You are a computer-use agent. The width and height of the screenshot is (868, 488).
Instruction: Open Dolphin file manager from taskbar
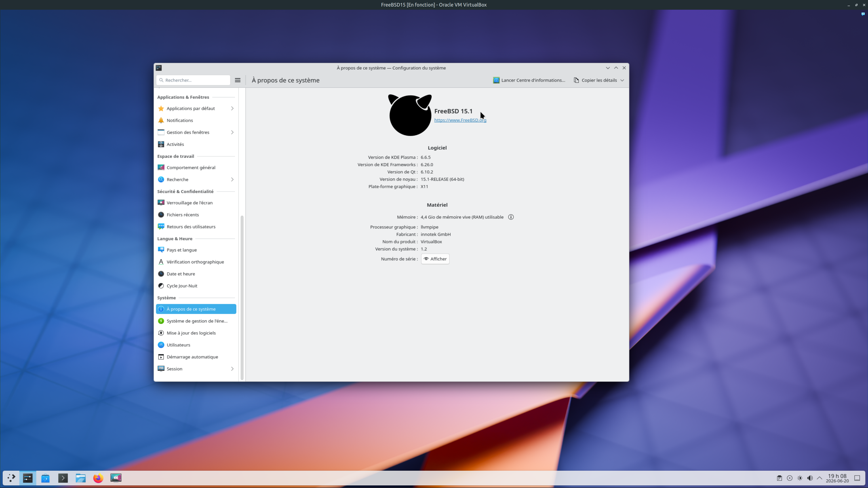click(x=80, y=478)
